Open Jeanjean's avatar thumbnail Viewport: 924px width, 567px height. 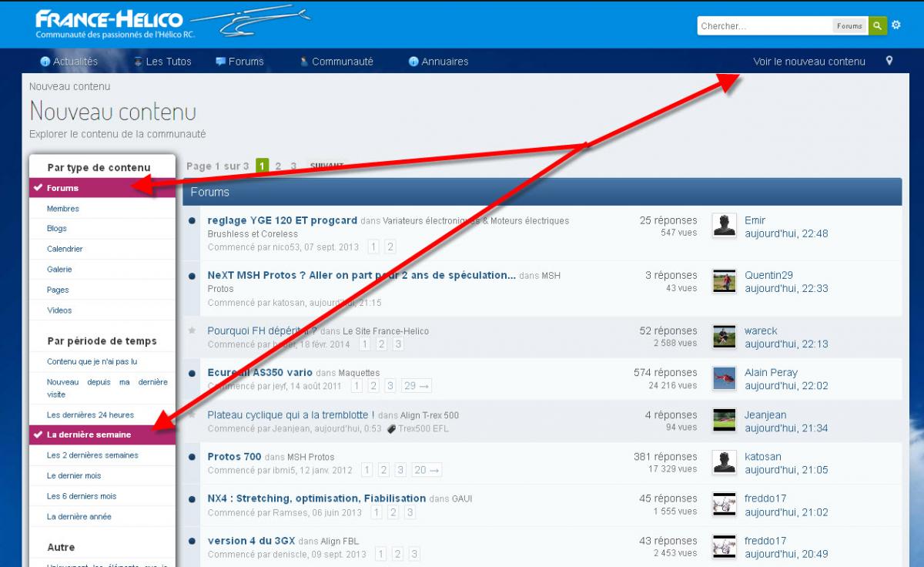coord(724,420)
